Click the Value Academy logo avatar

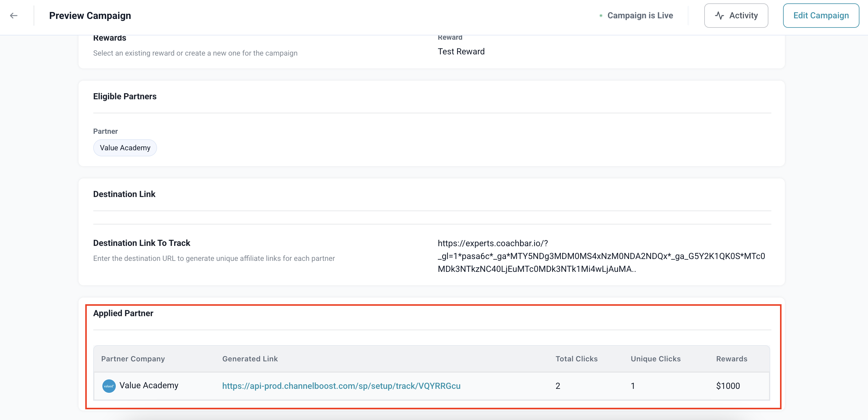point(109,386)
